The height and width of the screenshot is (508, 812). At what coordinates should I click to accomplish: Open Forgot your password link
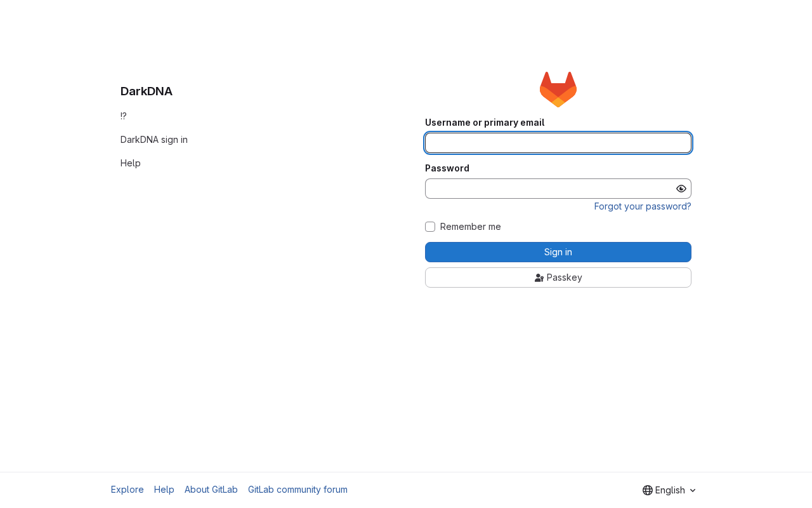[643, 206]
